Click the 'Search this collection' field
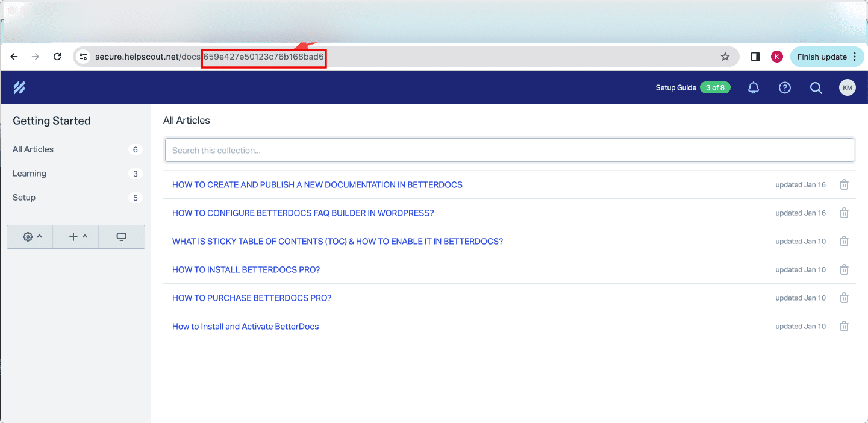This screenshot has width=868, height=423. [509, 150]
